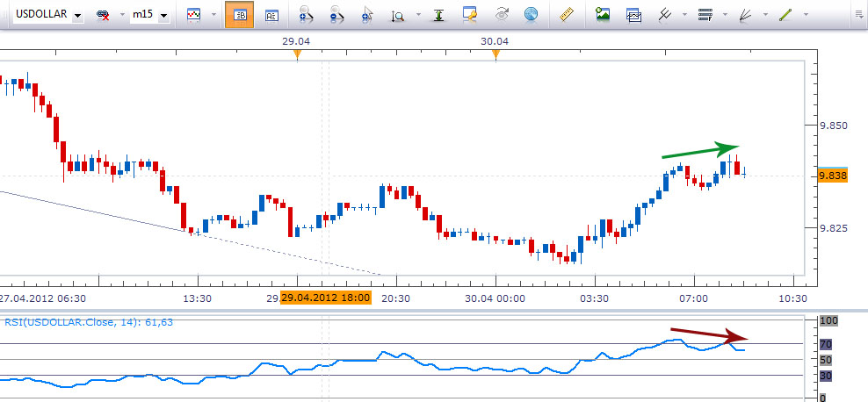Switch to ask price mode button
Screen dimensions: 868x402
point(271,15)
